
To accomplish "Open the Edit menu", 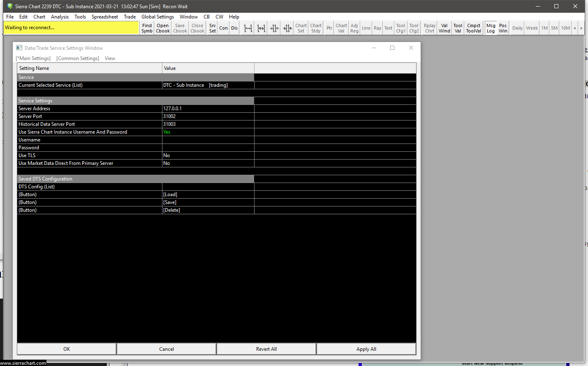I will point(23,17).
